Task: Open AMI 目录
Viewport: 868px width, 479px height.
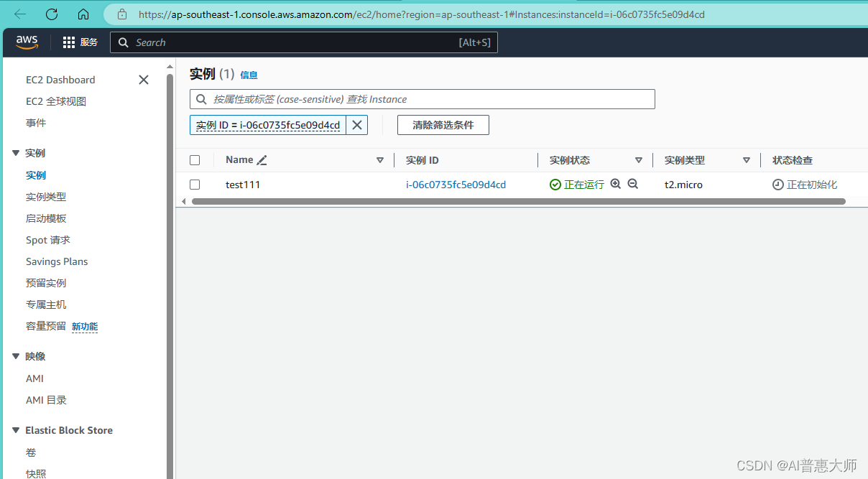Action: pos(46,400)
